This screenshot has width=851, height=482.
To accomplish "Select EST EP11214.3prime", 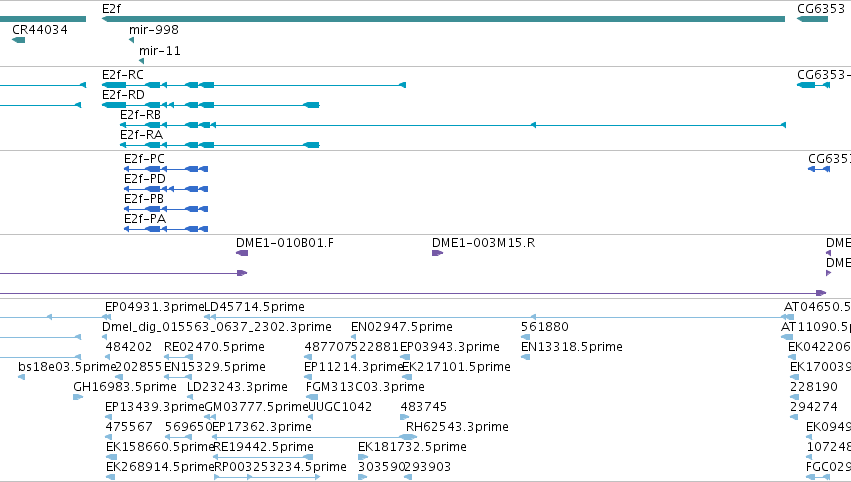I will point(353,367).
